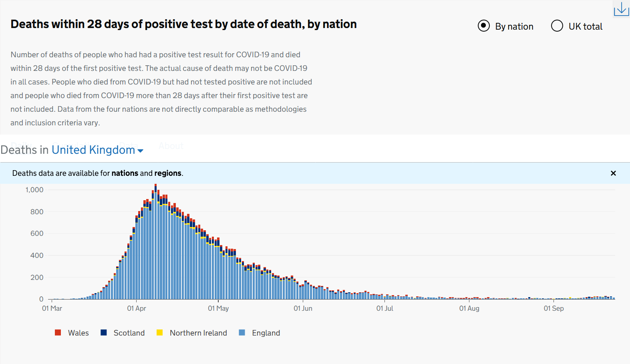Click the England legend label text

(x=266, y=333)
